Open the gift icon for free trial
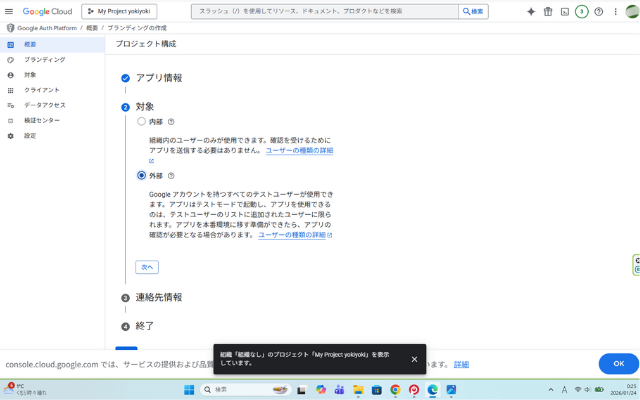Screen dimensions: 640x400 click(x=548, y=11)
